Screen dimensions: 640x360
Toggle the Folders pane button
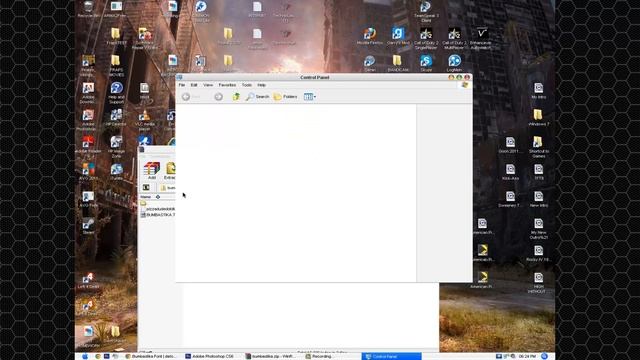click(x=286, y=97)
